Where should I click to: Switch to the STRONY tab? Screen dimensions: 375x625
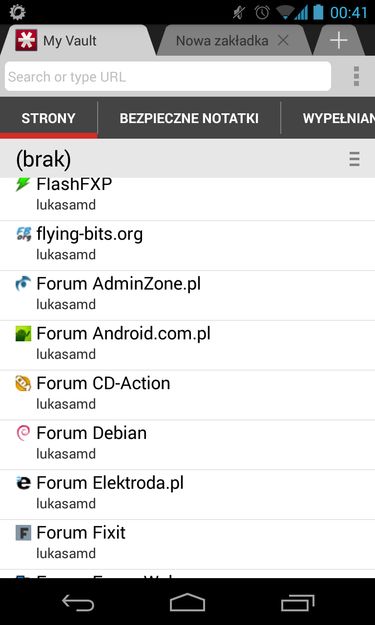click(x=49, y=118)
